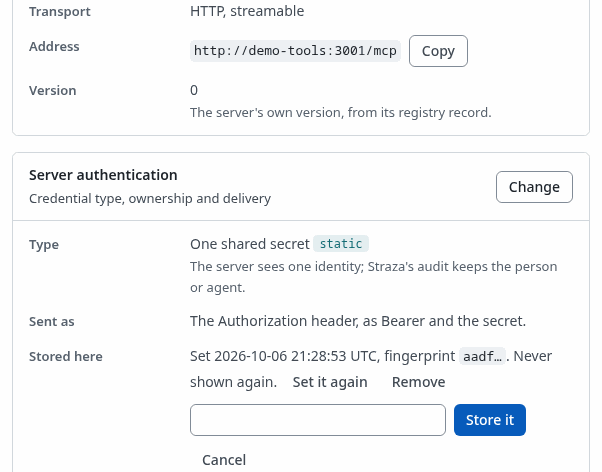602x472 pixels.
Task: Click the One shared secret text
Action: [x=250, y=244]
